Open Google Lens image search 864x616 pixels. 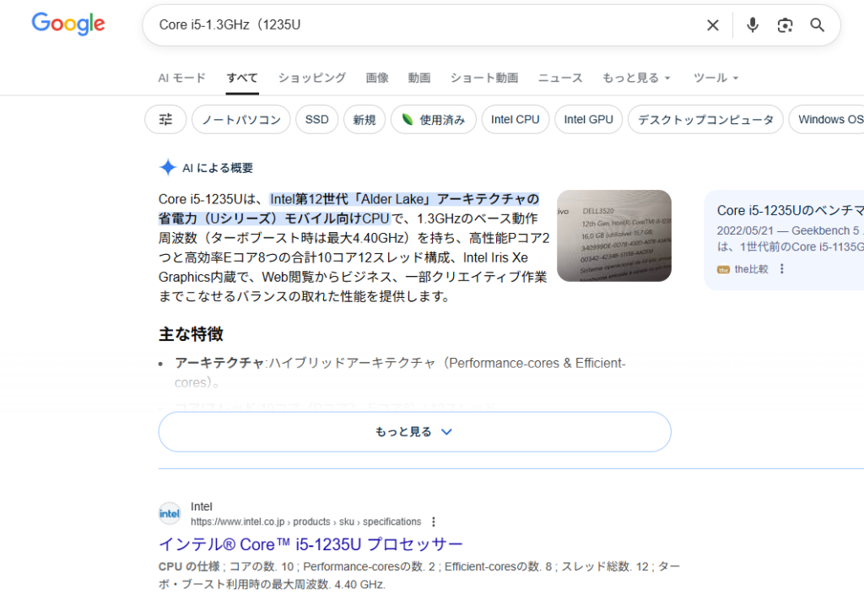[785, 25]
